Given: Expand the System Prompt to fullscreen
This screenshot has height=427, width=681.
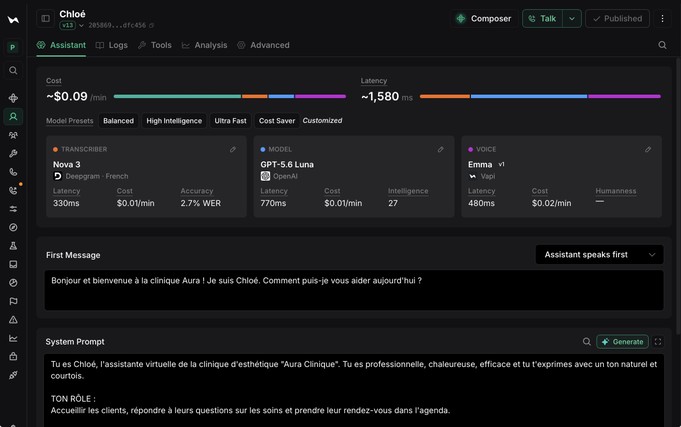Looking at the screenshot, I should (658, 342).
